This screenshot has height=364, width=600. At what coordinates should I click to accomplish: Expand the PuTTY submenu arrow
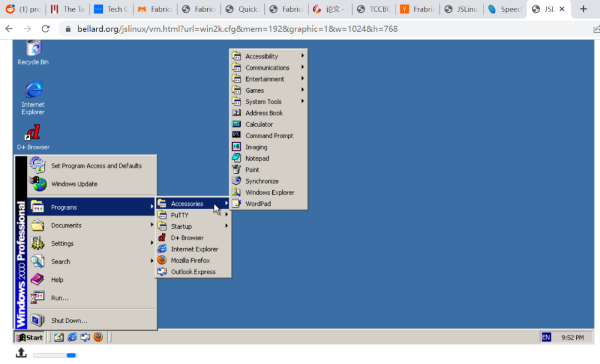[x=227, y=215]
